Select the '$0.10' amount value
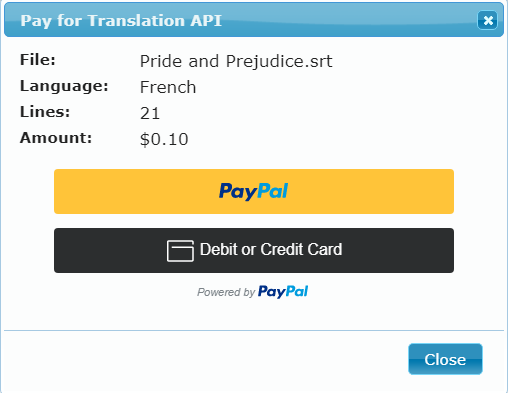The width and height of the screenshot is (509, 393). pyautogui.click(x=164, y=139)
